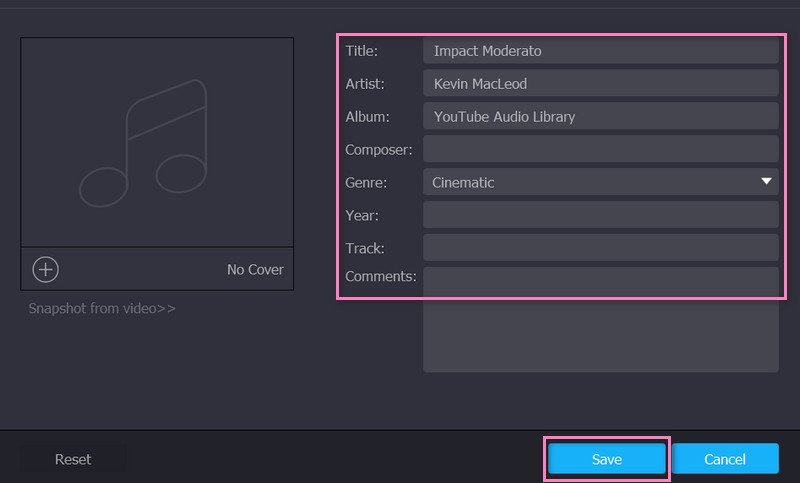Click the plus icon to add cover art
The height and width of the screenshot is (483, 800).
click(46, 269)
